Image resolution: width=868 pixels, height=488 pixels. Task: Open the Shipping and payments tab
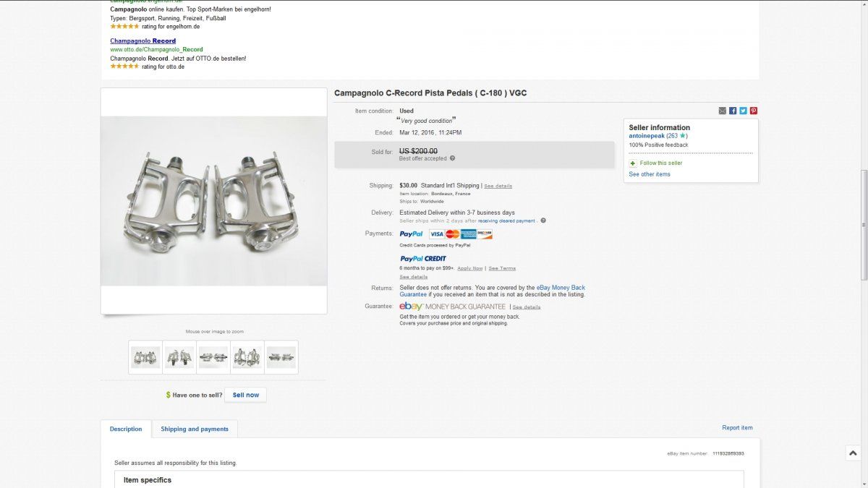(x=195, y=429)
